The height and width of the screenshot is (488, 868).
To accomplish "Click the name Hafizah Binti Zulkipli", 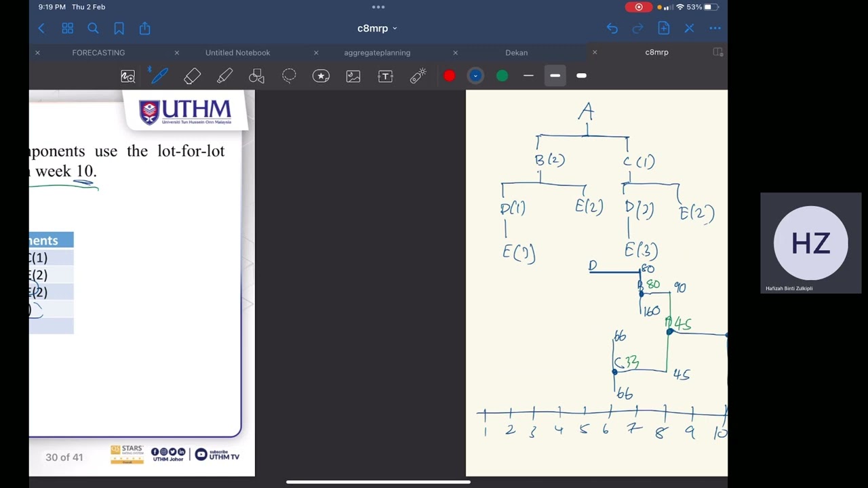I will (x=789, y=288).
